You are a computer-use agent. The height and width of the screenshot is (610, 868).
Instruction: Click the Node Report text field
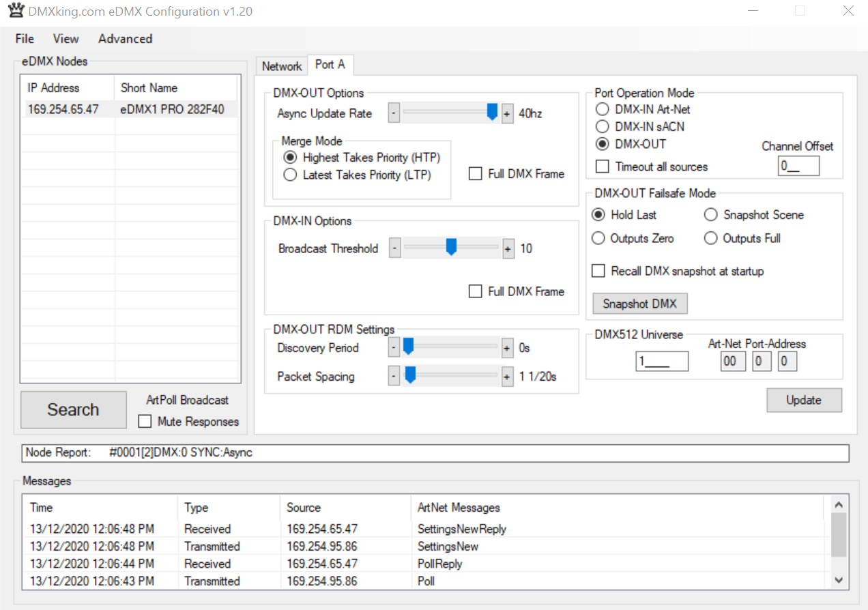point(435,453)
